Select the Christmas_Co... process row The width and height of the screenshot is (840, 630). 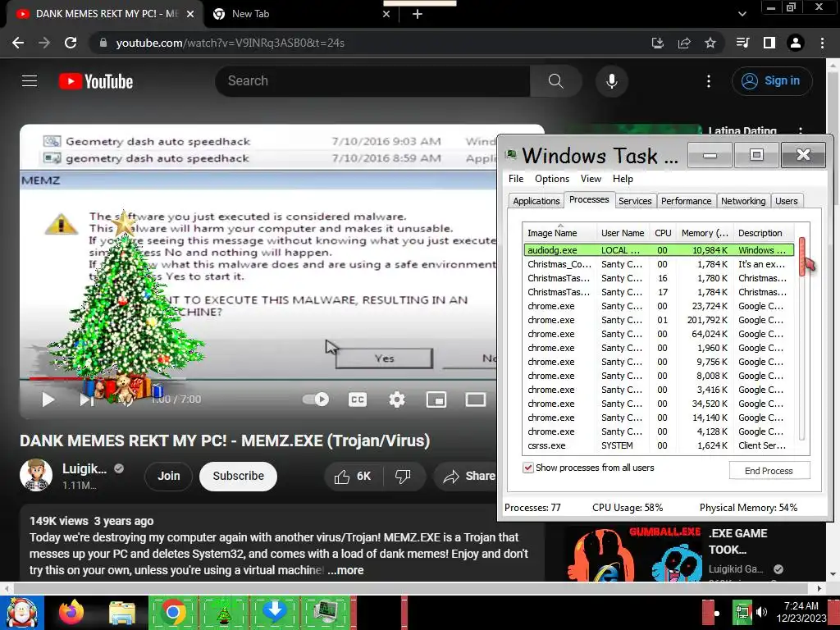pyautogui.click(x=659, y=264)
